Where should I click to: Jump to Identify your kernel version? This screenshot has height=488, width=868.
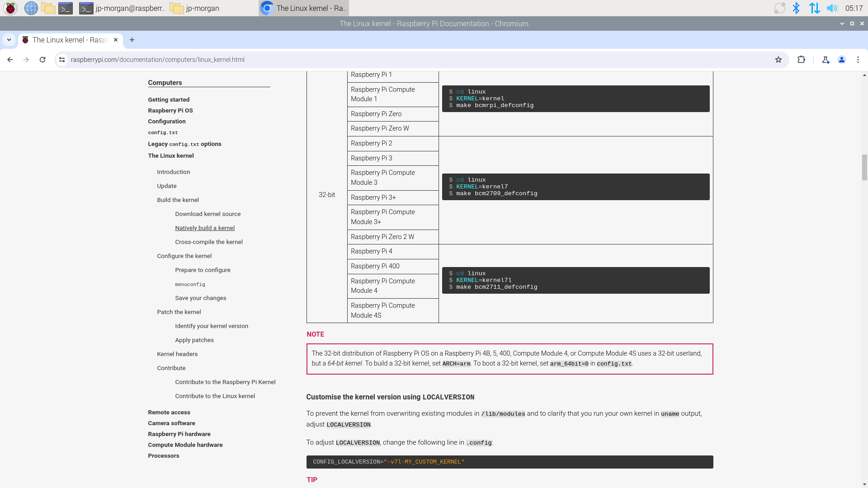coord(212,326)
